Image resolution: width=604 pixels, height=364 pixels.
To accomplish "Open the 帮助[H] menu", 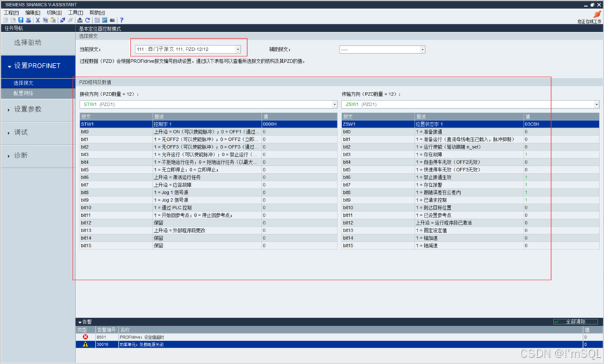I will click(x=97, y=13).
